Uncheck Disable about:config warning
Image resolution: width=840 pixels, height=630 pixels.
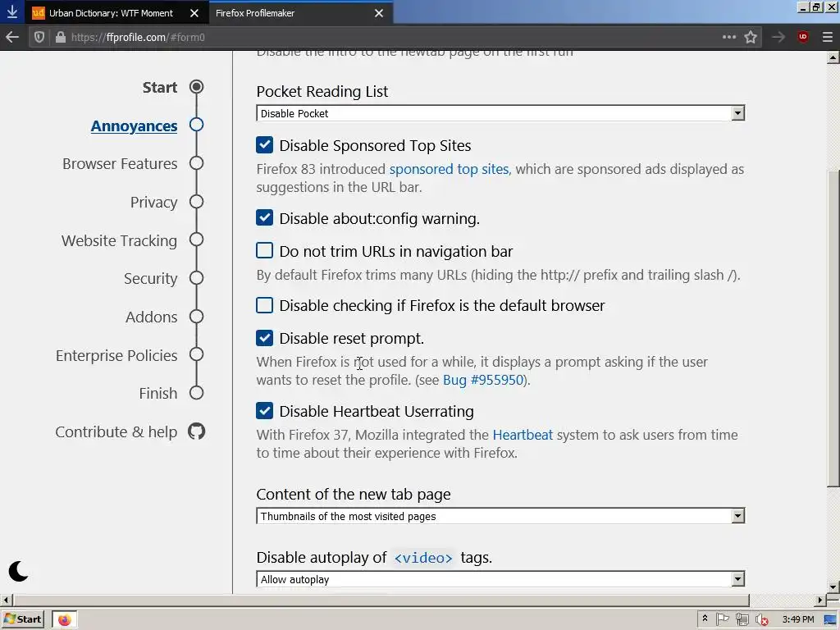click(x=265, y=218)
